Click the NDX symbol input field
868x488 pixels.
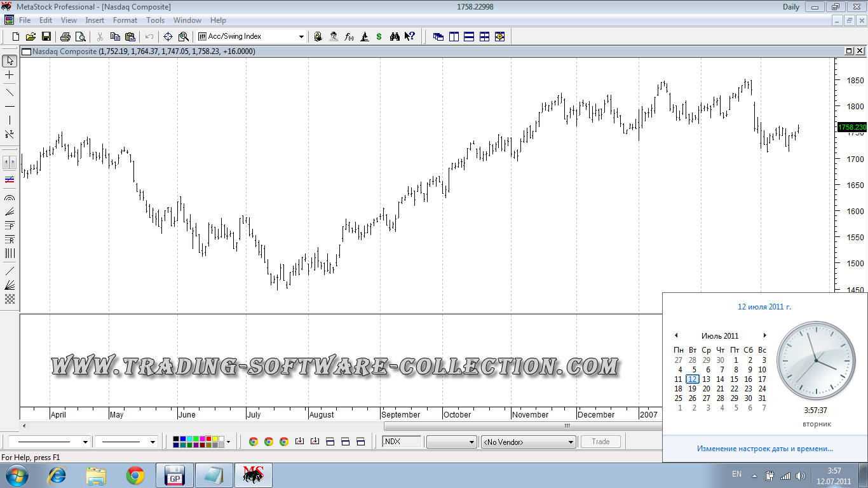(x=402, y=442)
